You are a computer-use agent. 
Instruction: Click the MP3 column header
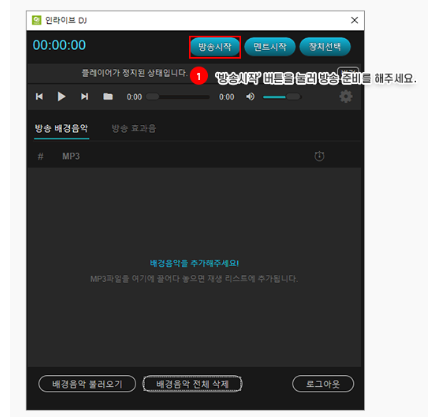pos(71,156)
